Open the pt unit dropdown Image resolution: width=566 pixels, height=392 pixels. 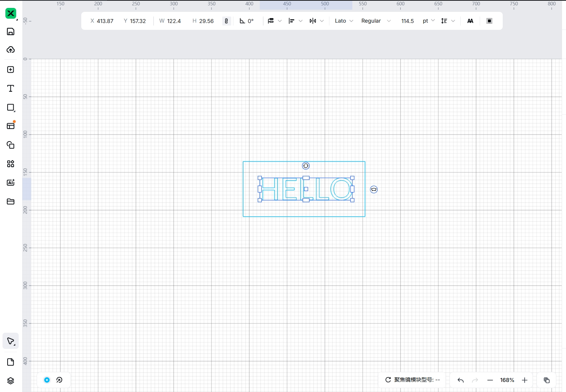[429, 21]
